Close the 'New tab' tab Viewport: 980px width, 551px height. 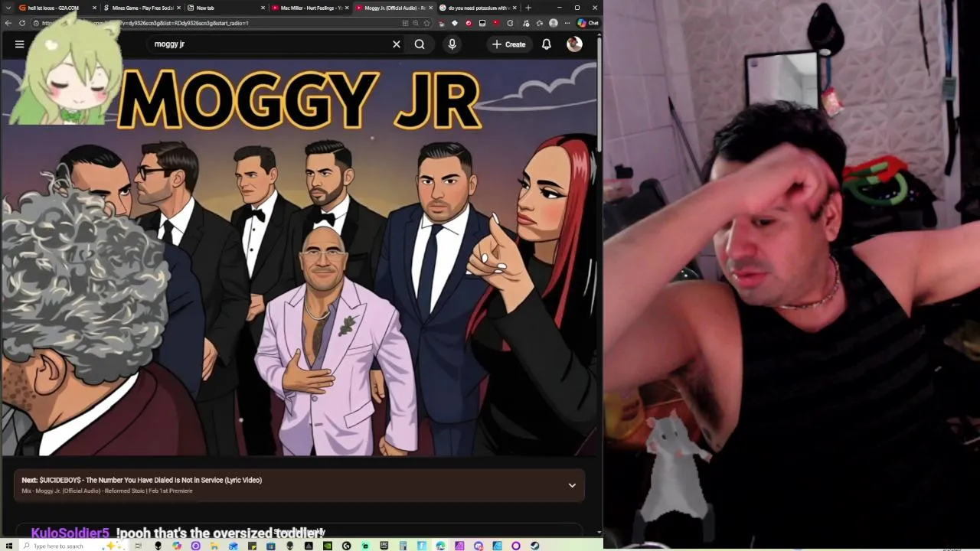pos(263,8)
